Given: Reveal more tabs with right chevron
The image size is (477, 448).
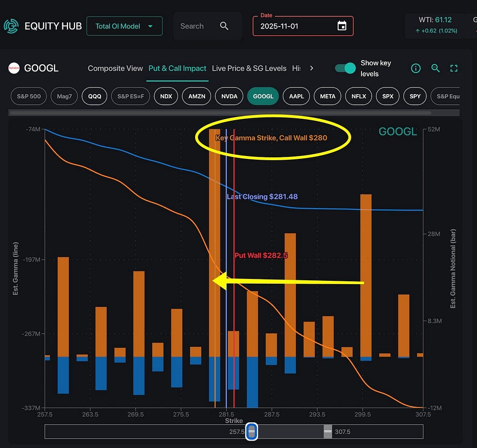Looking at the screenshot, I should pyautogui.click(x=311, y=68).
